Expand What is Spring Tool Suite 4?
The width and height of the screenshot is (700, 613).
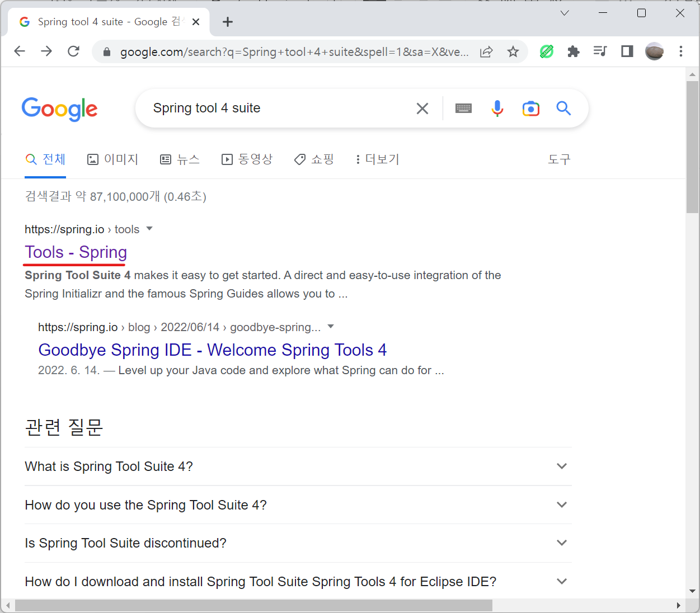coord(298,466)
